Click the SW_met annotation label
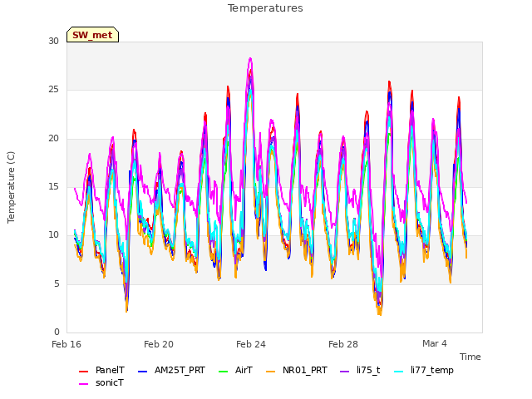Screen dimensions: 532x399 coord(92,35)
